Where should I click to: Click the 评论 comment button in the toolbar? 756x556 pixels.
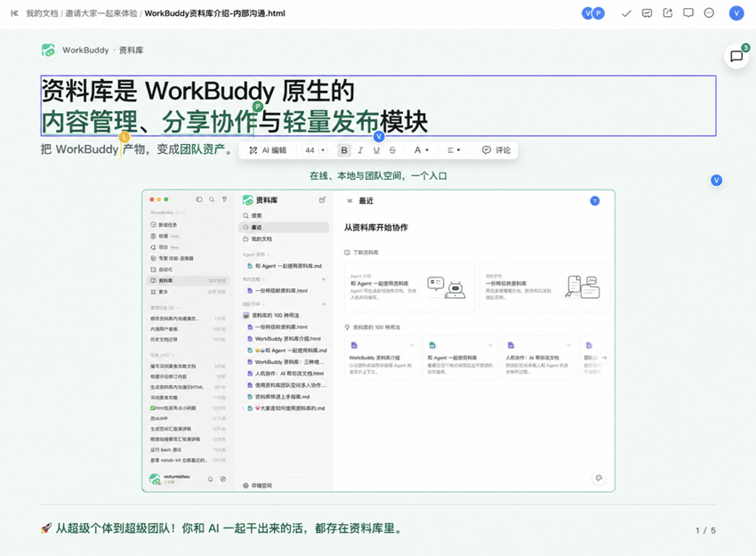tap(496, 150)
